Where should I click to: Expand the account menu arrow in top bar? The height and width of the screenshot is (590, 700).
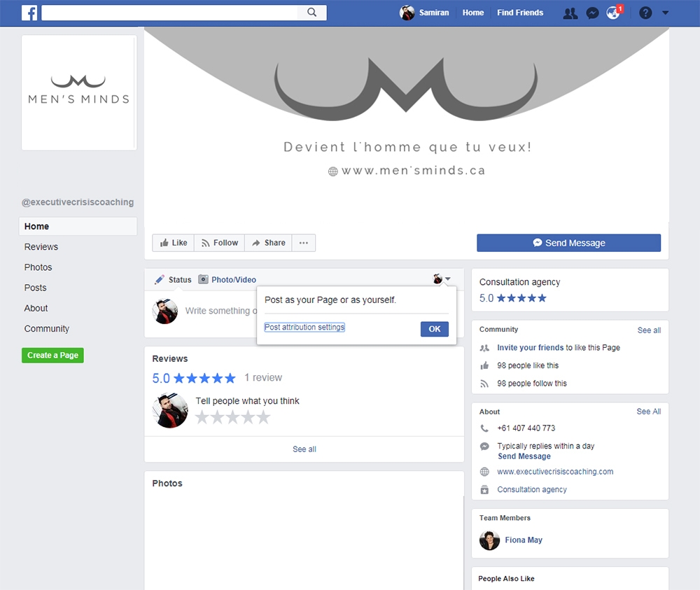(665, 13)
